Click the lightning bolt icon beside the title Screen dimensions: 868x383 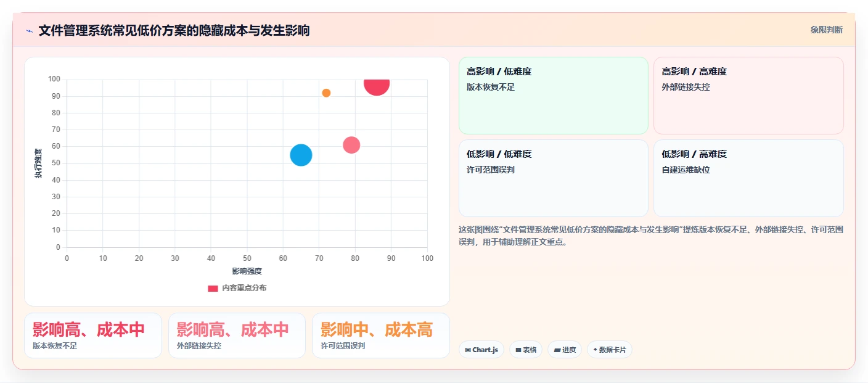coord(30,31)
